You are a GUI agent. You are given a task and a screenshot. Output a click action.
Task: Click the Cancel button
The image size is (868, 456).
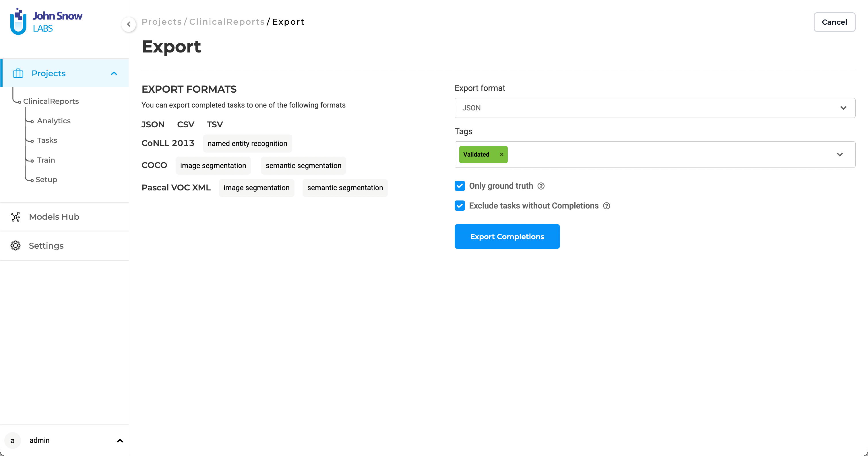tap(834, 22)
